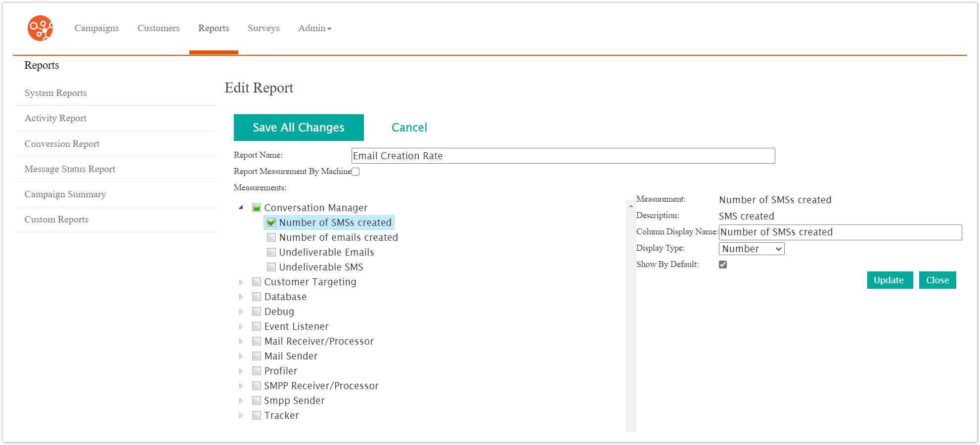Expand the Tracker measurement group
Screen dimensions: 980x445
click(x=241, y=415)
